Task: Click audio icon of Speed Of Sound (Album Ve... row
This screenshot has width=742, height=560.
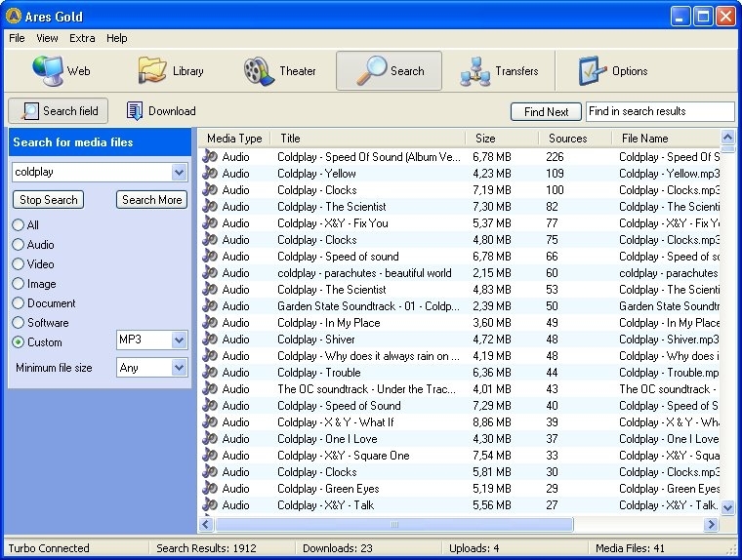Action: pyautogui.click(x=210, y=156)
